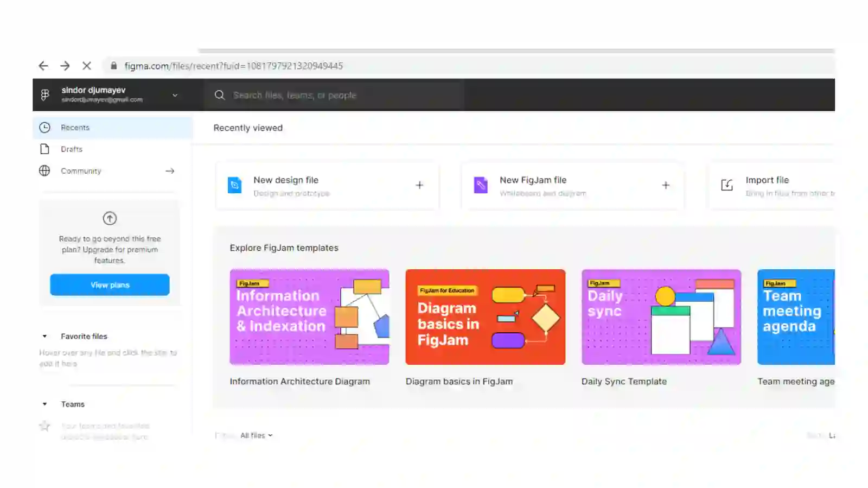Create a New design file
Screen dimensions: 868x488
(x=327, y=185)
